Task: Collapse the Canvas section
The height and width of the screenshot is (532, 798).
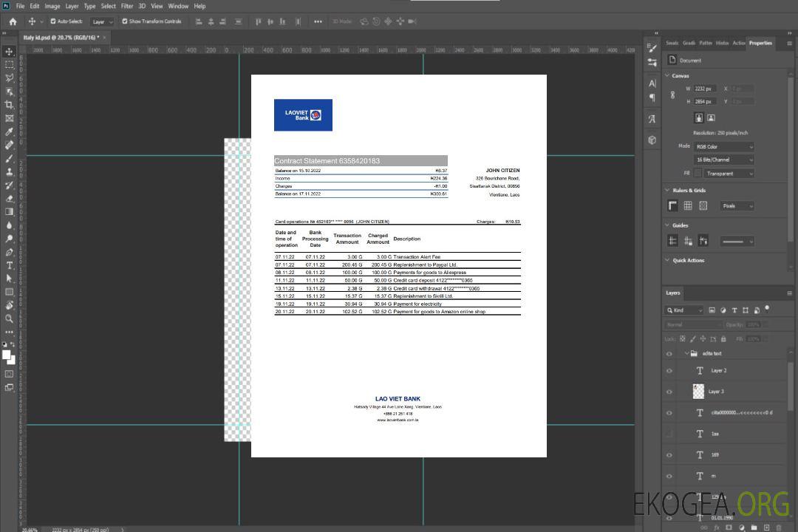Action: pos(668,75)
